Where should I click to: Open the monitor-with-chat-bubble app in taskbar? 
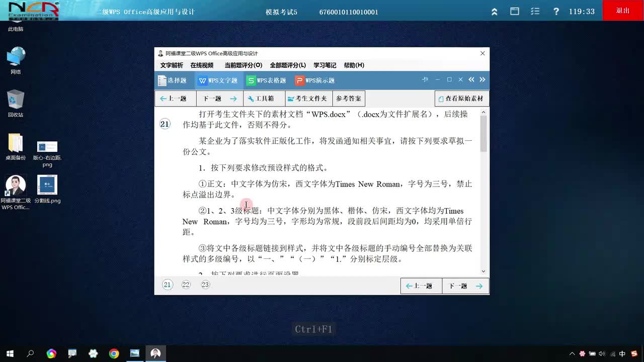click(72, 353)
